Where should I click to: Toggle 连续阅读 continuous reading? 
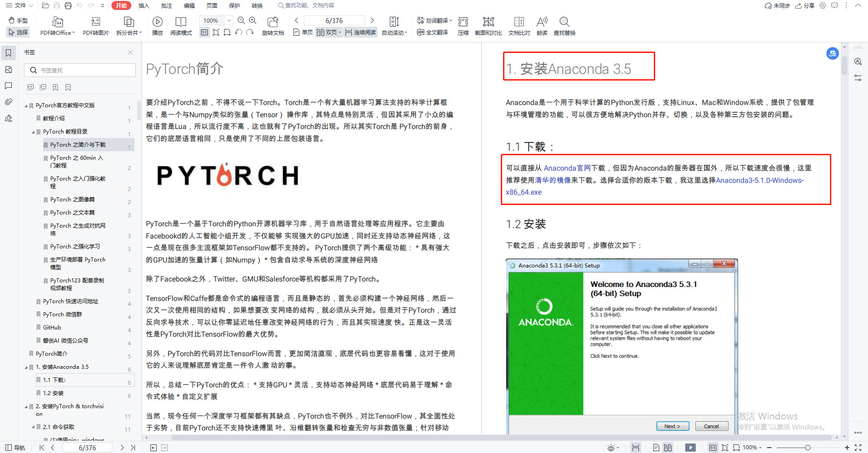coord(360,32)
